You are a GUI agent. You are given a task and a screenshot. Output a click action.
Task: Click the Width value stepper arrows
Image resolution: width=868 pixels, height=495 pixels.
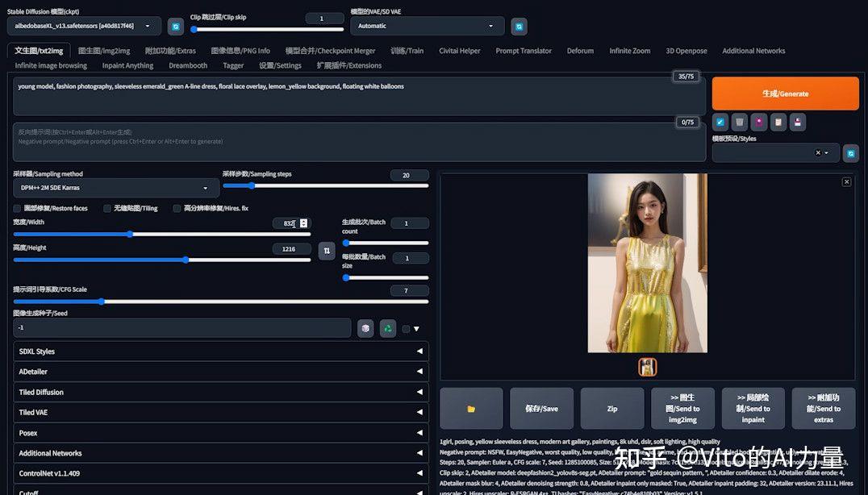pyautogui.click(x=303, y=223)
